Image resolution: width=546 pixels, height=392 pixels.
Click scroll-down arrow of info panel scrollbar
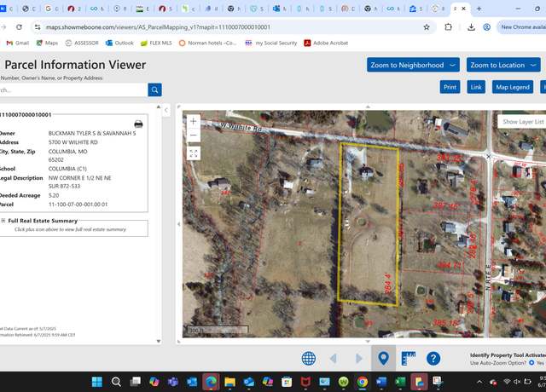159,341
